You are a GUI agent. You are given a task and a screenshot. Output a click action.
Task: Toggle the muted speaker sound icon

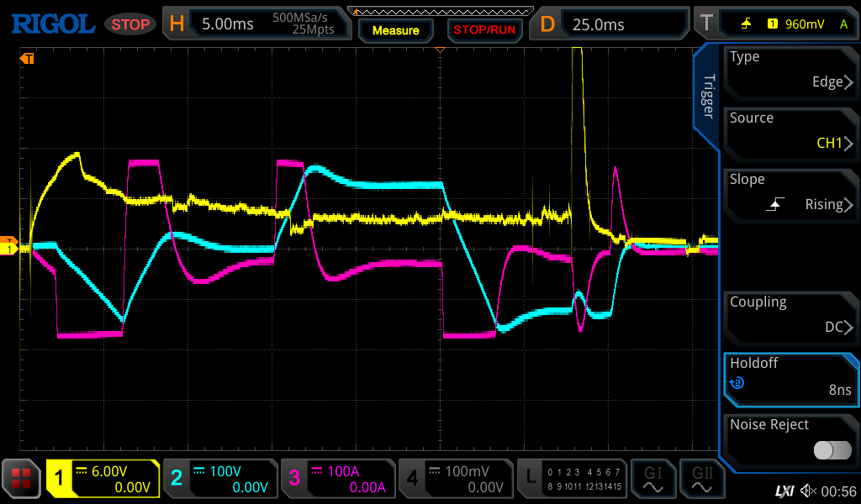[808, 491]
